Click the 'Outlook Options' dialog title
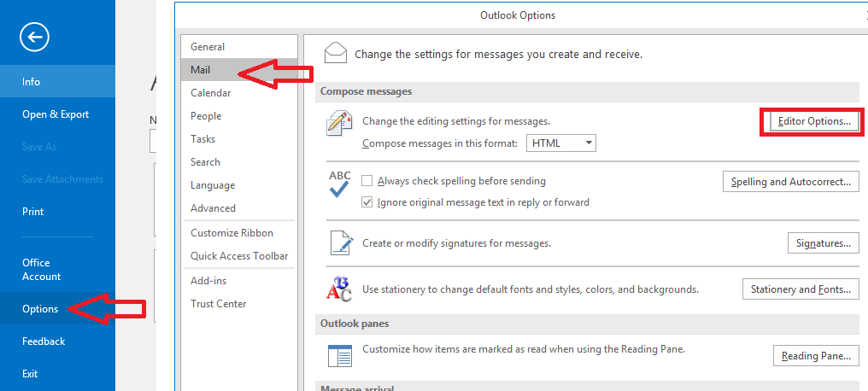 pos(518,15)
